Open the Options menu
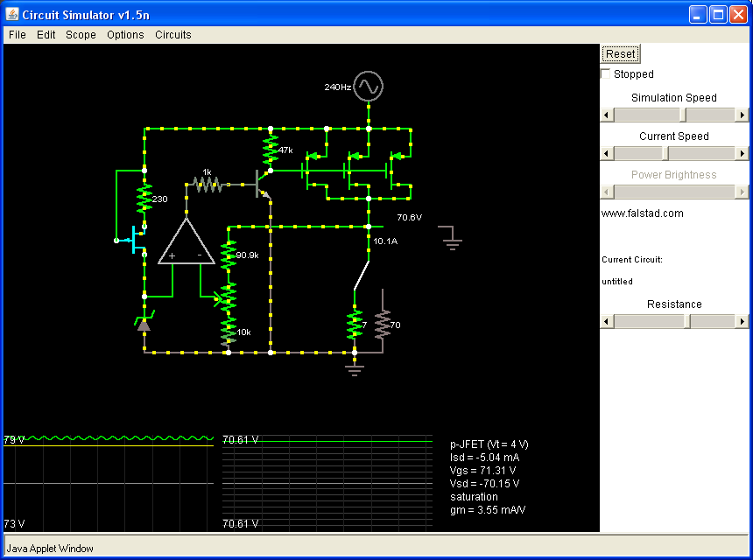Viewport: 753px width, 560px height. pos(125,34)
